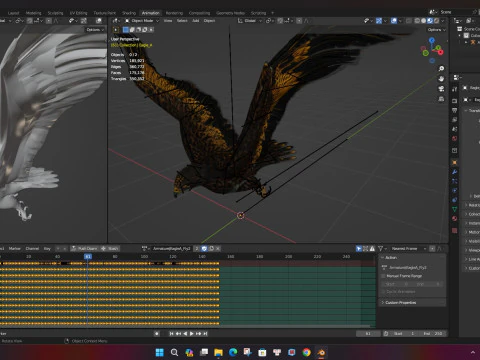
Task: Toggle fake user shield for the action
Action: coord(204,249)
